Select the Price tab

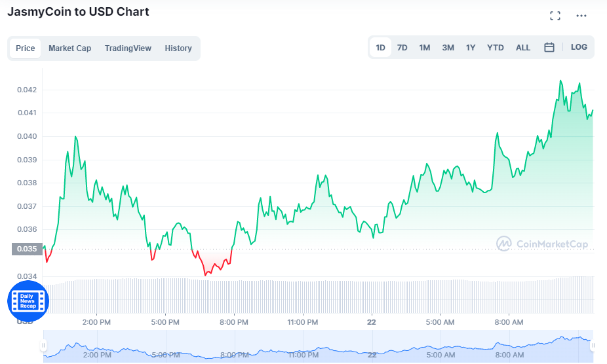point(25,48)
